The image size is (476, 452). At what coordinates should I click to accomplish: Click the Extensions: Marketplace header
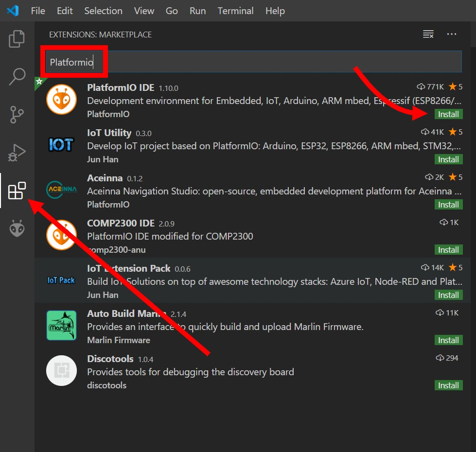point(100,35)
